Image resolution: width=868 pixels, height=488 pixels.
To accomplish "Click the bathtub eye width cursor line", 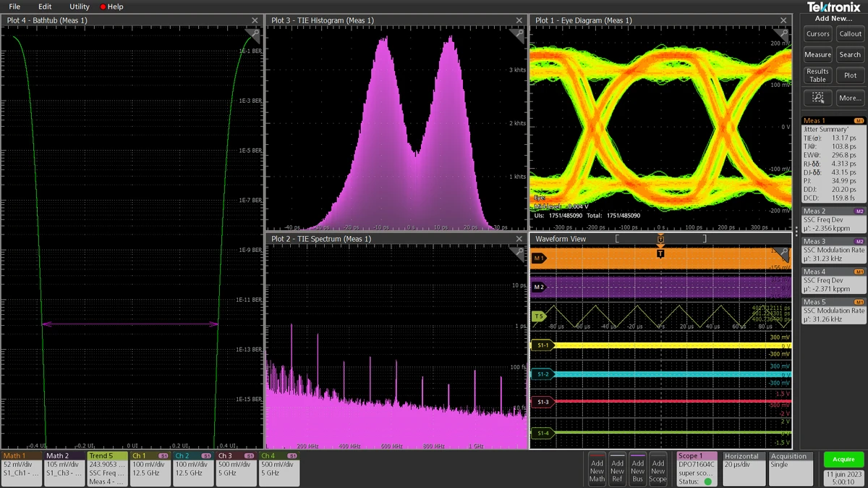I will pyautogui.click(x=130, y=324).
